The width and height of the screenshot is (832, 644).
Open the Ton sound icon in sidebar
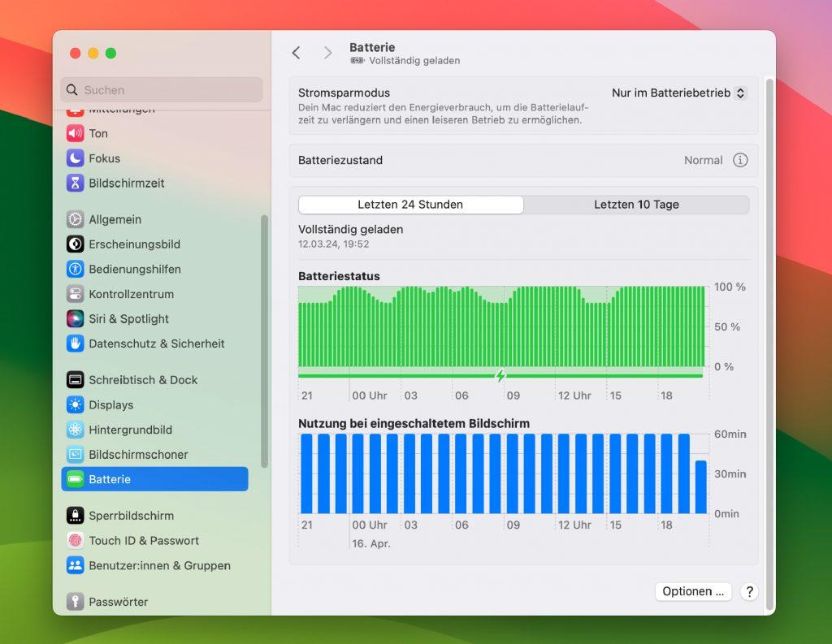[x=75, y=133]
